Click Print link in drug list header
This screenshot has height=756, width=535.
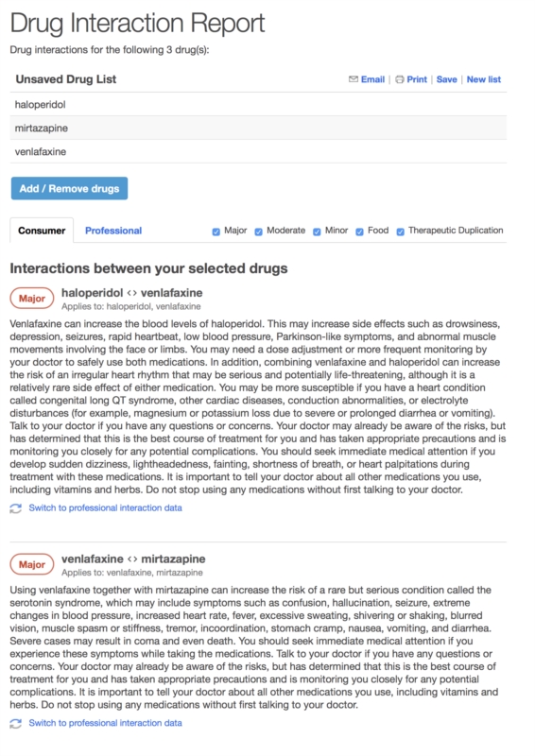pyautogui.click(x=417, y=79)
